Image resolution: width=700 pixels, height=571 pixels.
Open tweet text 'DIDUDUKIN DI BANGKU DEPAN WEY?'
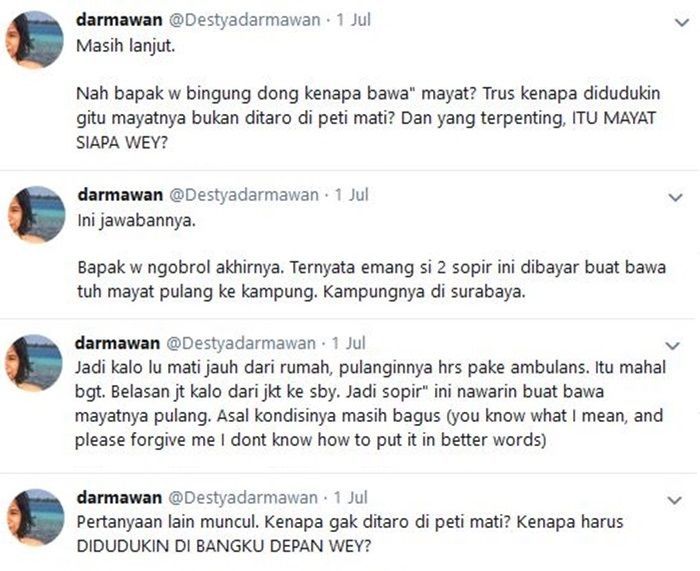click(x=224, y=546)
